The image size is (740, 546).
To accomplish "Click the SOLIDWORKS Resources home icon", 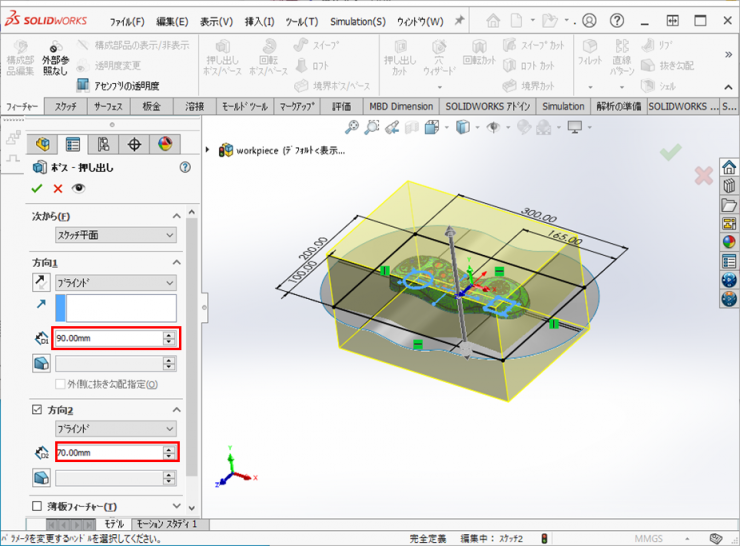I will [729, 167].
